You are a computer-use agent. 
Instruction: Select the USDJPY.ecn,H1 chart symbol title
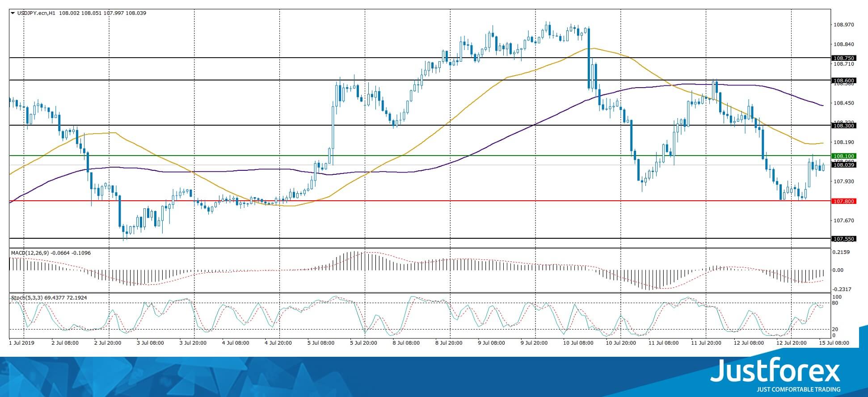(x=36, y=13)
